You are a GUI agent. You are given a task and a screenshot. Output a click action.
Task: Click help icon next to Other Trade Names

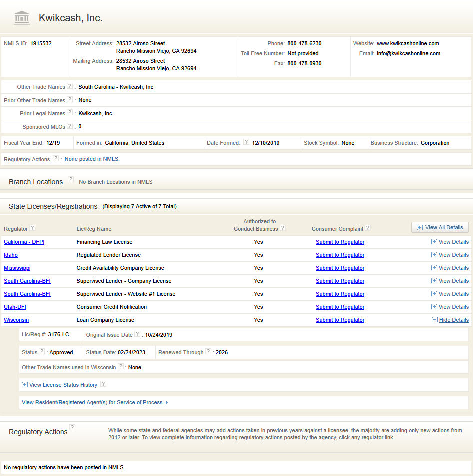[70, 86]
